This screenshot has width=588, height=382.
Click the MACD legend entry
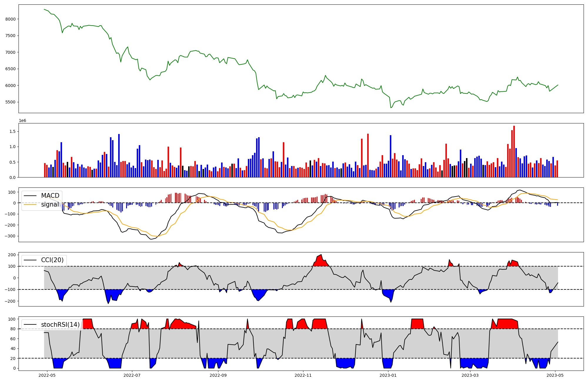coord(50,196)
